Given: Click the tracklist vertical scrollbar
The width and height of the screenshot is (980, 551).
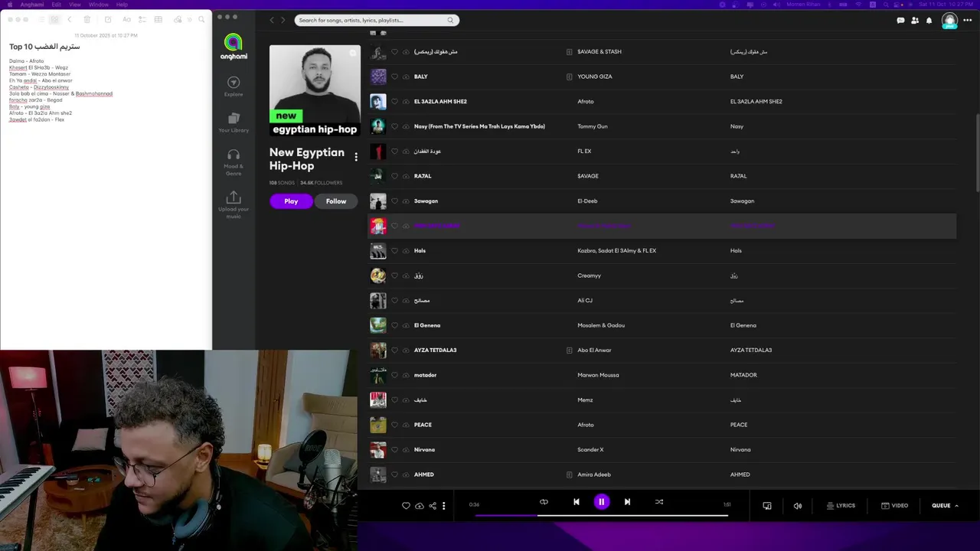Looking at the screenshot, I should 977,153.
